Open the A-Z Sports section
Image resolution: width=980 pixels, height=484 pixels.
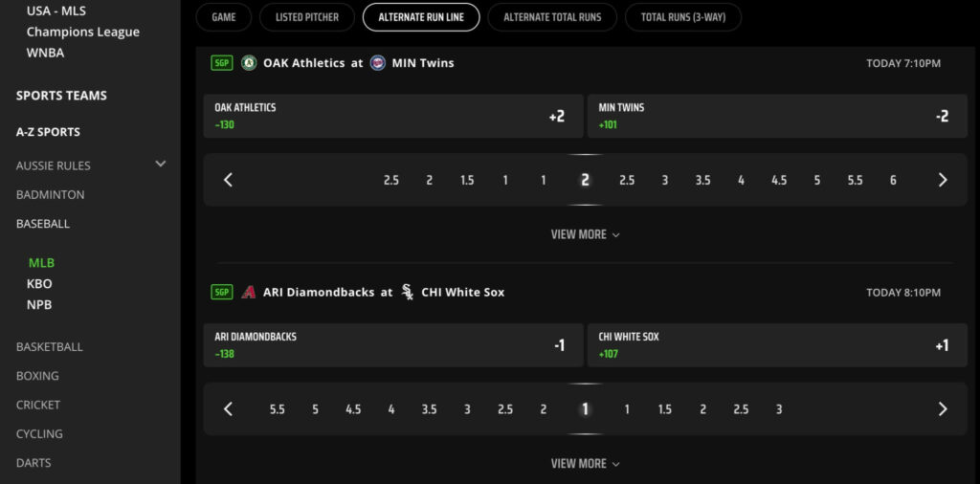(x=48, y=132)
